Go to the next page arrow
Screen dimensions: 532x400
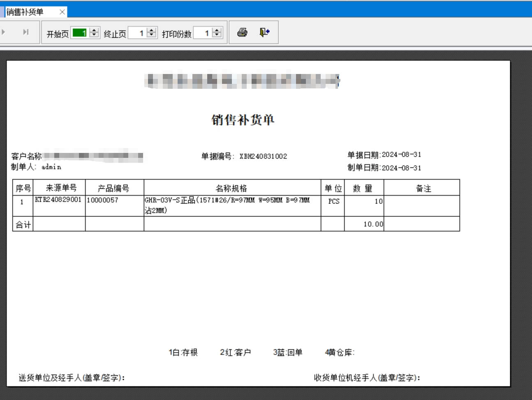[x=3, y=32]
